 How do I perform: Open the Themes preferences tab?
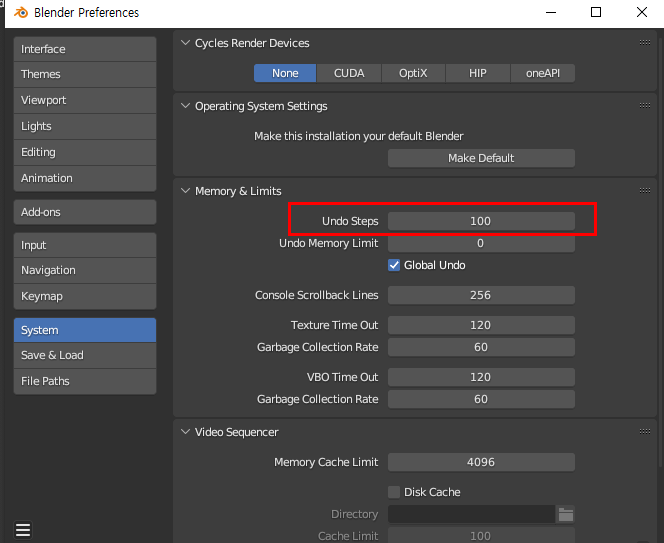click(85, 75)
